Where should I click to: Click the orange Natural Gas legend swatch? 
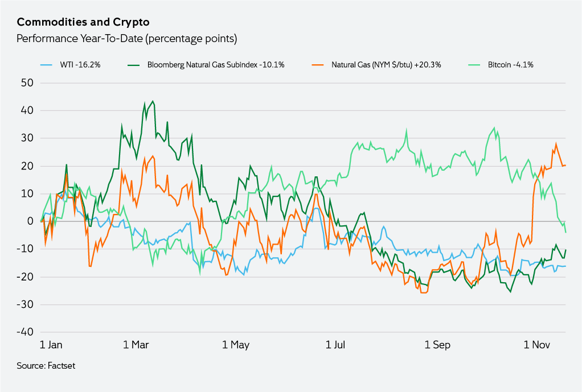tap(319, 65)
